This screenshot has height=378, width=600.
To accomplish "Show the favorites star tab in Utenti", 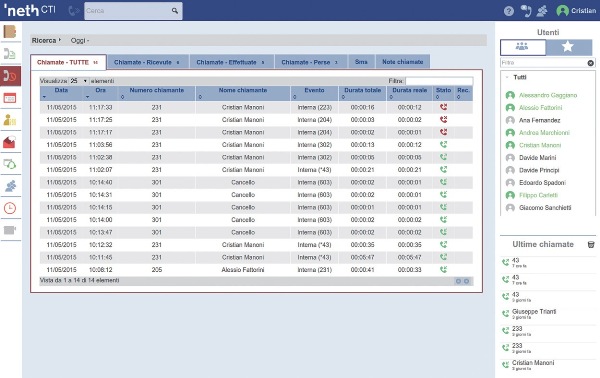I will coord(569,47).
